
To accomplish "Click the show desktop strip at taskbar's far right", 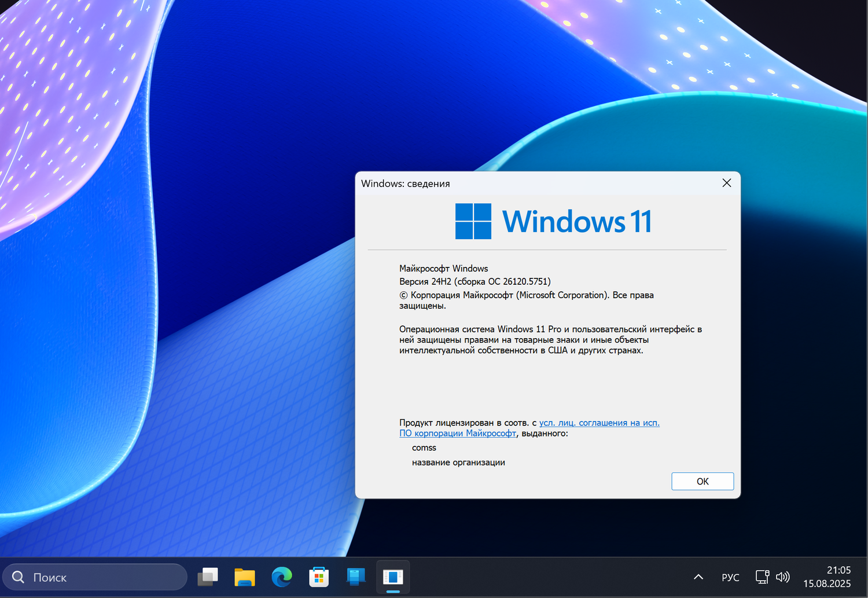I will [866, 577].
